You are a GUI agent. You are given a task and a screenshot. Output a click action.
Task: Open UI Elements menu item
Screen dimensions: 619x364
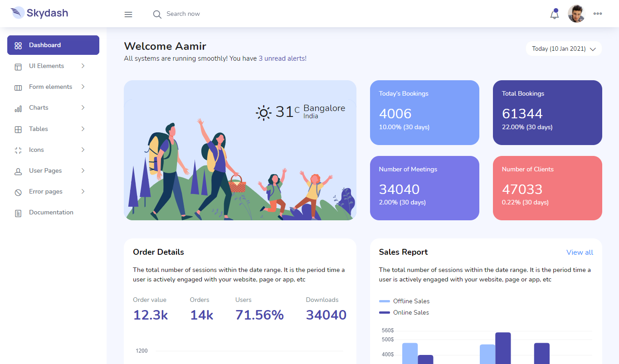coord(53,66)
